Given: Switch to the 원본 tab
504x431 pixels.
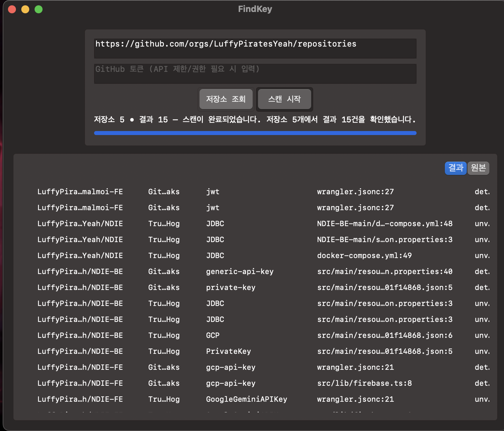Looking at the screenshot, I should click(x=478, y=168).
